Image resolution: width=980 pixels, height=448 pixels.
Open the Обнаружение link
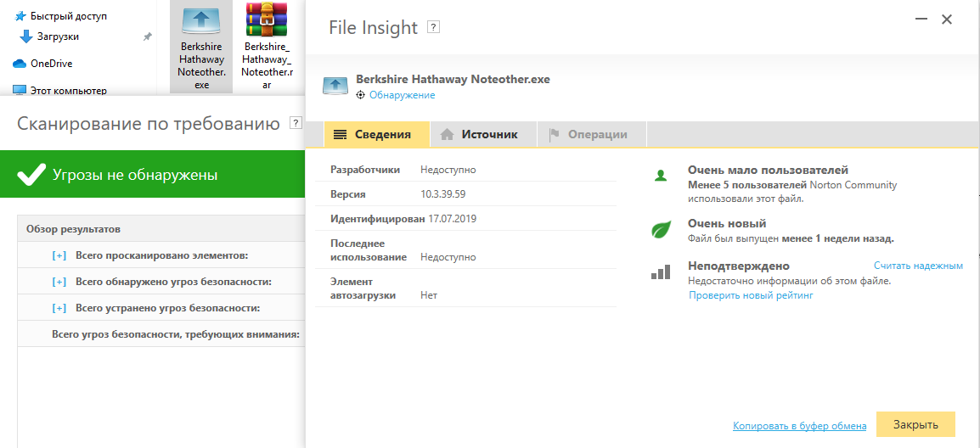(402, 95)
